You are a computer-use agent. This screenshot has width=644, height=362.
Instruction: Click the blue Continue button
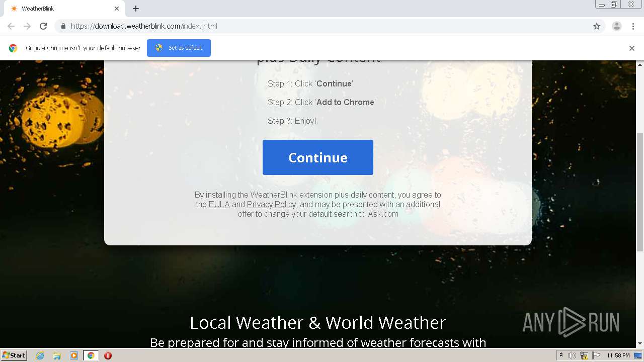pos(318,157)
